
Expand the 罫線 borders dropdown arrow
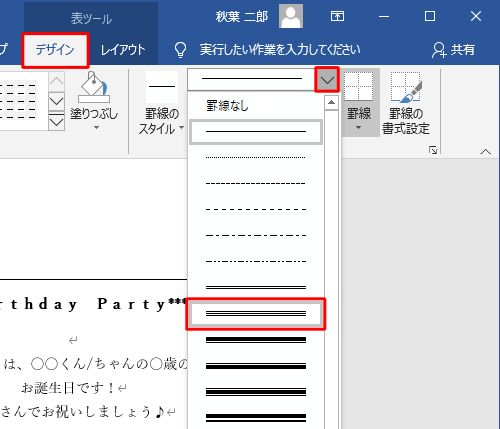(x=359, y=127)
